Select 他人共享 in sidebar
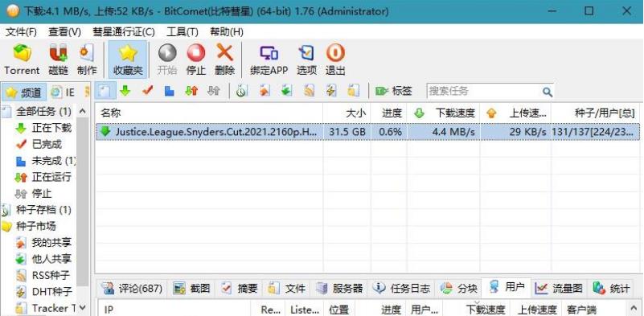 click(x=51, y=259)
